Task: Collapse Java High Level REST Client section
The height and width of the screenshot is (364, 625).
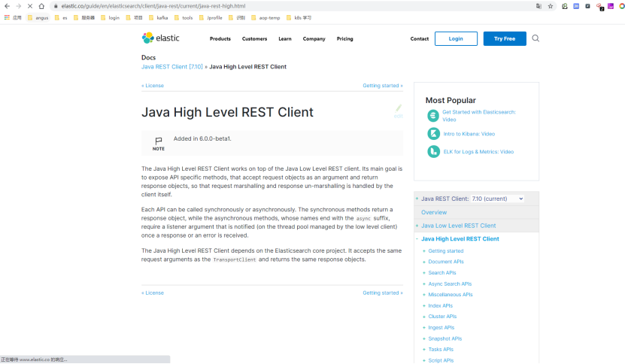Action: [x=417, y=239]
